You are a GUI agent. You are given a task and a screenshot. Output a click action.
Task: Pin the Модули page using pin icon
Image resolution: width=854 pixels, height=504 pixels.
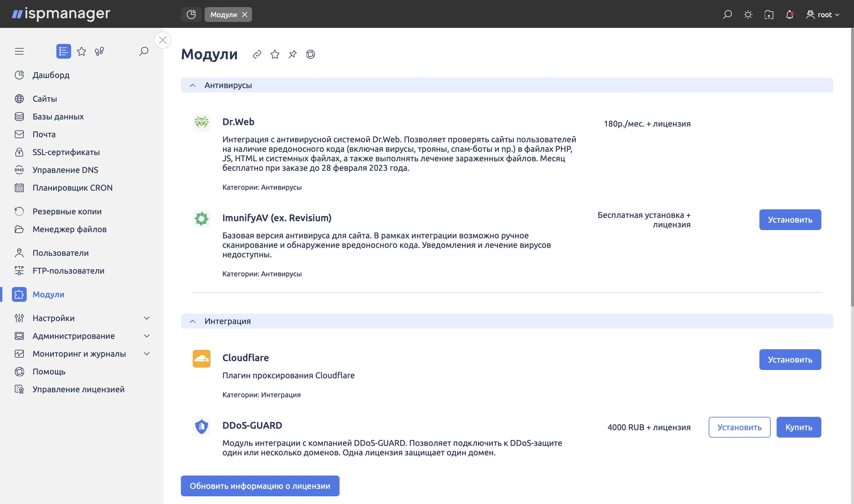[x=292, y=54]
